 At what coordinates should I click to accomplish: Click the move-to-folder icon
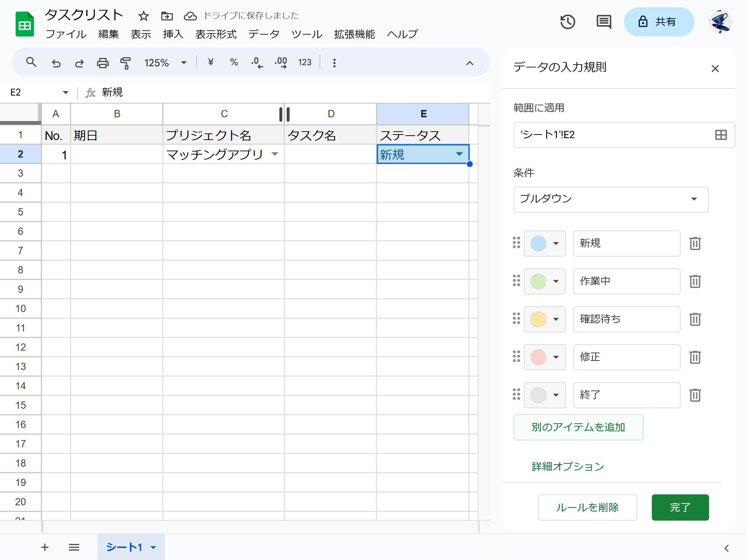click(167, 16)
